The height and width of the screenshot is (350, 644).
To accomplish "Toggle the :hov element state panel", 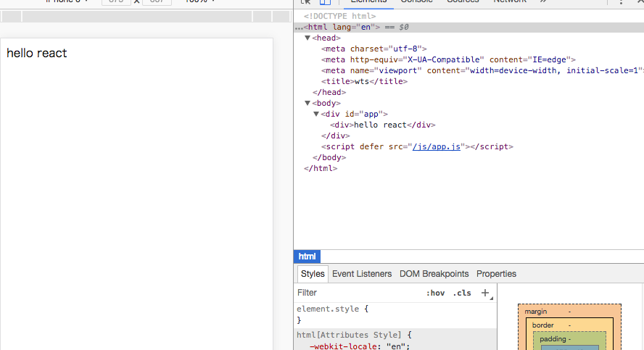I will coord(435,293).
